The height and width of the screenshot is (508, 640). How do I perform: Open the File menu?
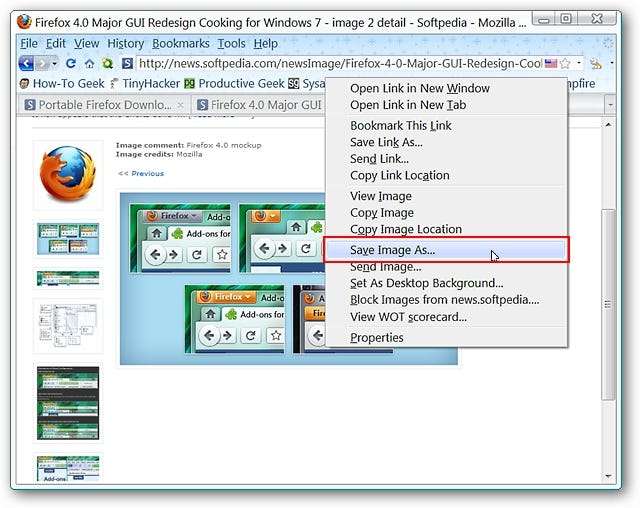[29, 43]
